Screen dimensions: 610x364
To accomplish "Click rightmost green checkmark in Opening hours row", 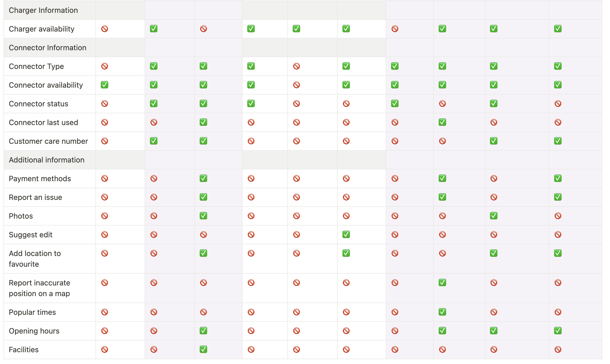I will pos(558,331).
